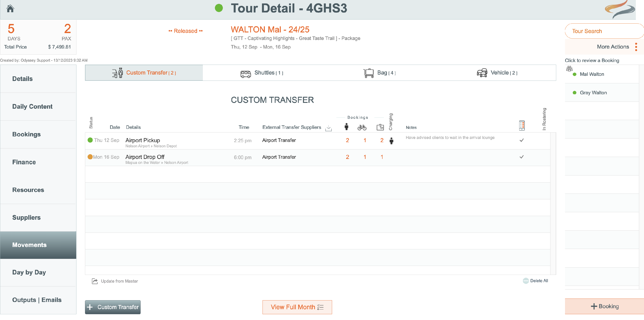Open the View Full Month list
The width and height of the screenshot is (644, 320).
pos(297,307)
